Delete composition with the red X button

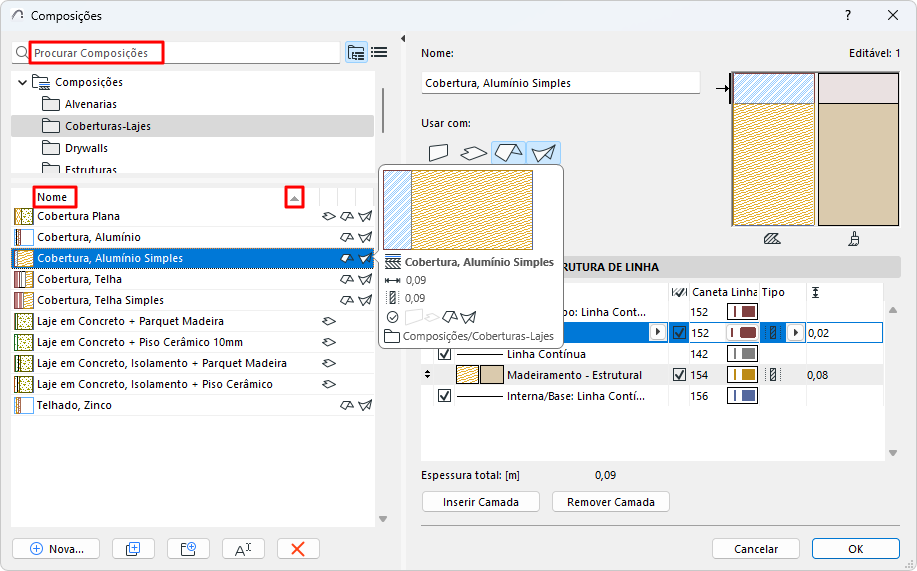pos(298,548)
